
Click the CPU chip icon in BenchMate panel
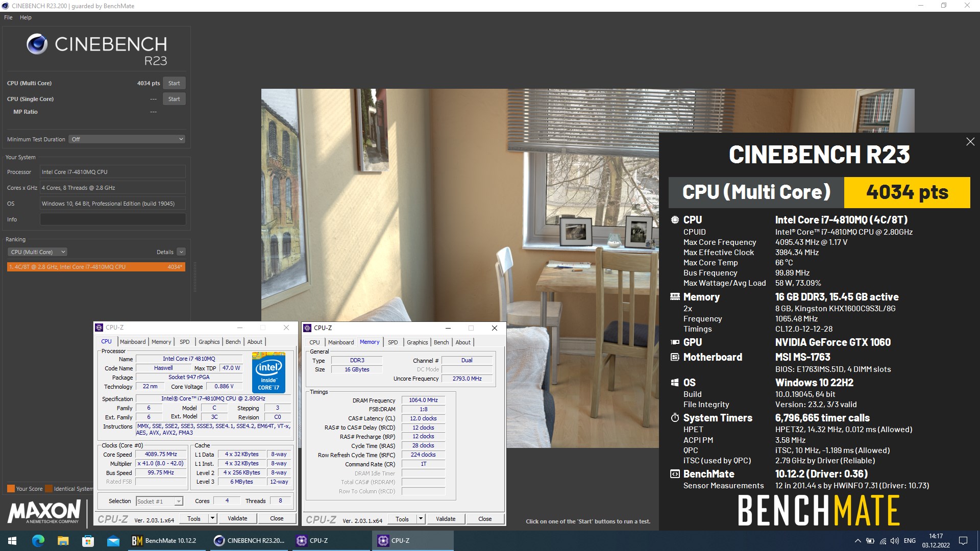click(x=675, y=220)
